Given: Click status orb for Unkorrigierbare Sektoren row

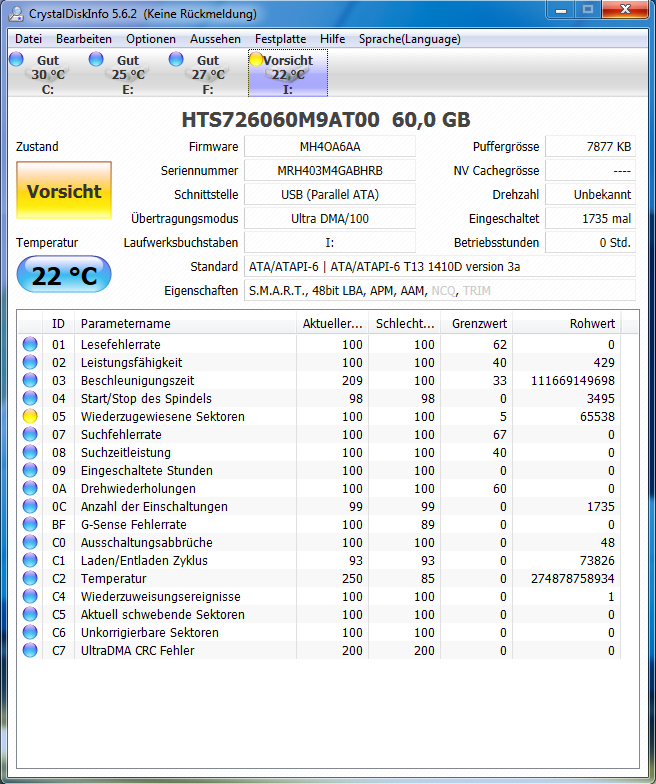Looking at the screenshot, I should coord(30,632).
